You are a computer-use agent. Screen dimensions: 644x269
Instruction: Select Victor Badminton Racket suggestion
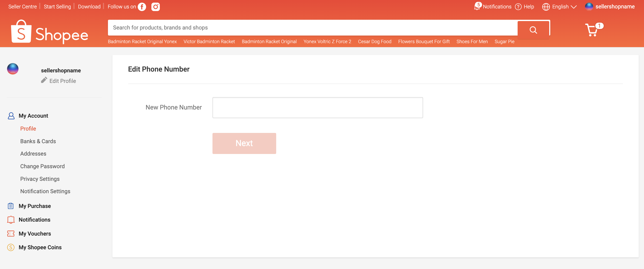(x=209, y=42)
